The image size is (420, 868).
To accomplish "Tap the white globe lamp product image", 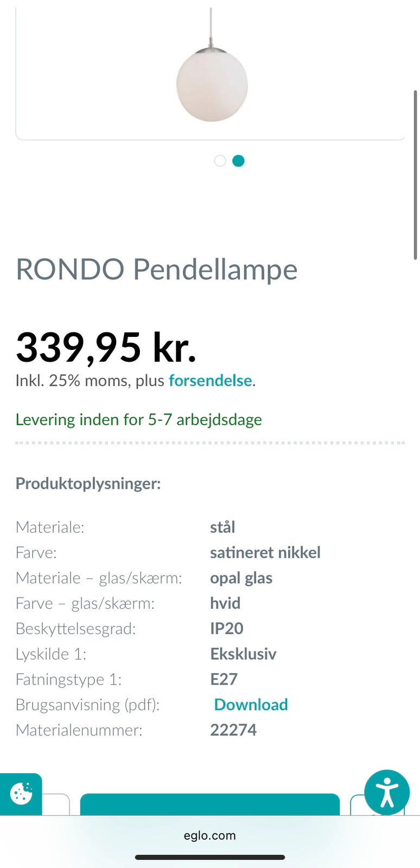I will pyautogui.click(x=212, y=84).
